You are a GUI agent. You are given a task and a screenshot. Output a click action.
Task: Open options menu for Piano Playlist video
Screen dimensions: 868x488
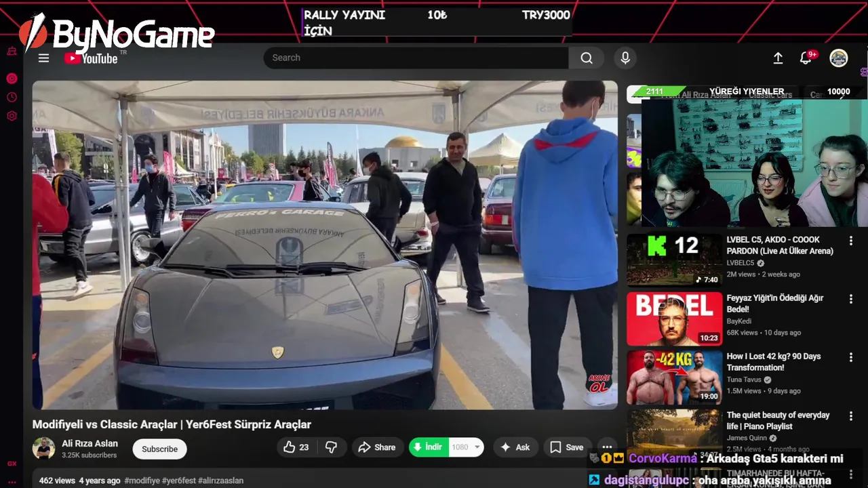[850, 415]
